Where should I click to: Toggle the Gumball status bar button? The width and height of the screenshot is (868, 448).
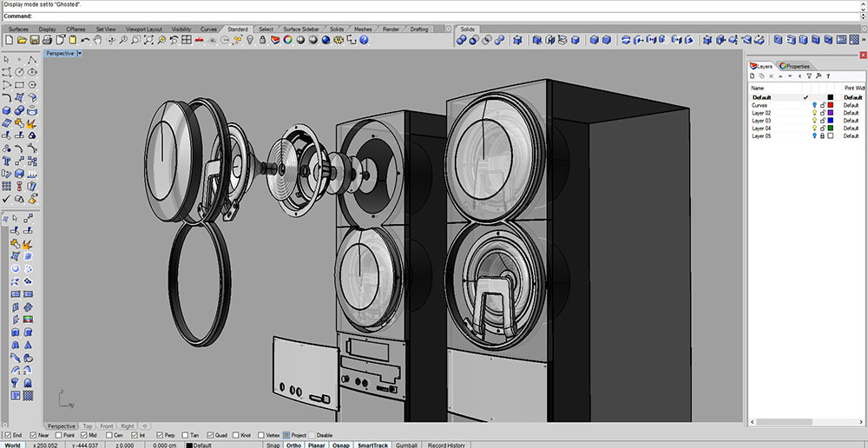pos(406,445)
